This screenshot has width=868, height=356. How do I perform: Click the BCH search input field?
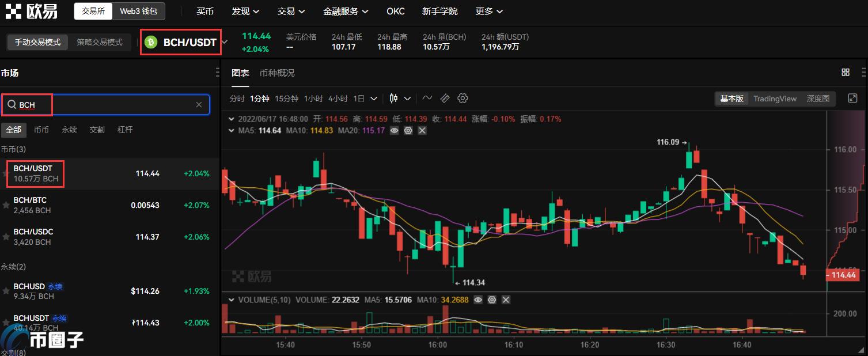click(x=105, y=105)
